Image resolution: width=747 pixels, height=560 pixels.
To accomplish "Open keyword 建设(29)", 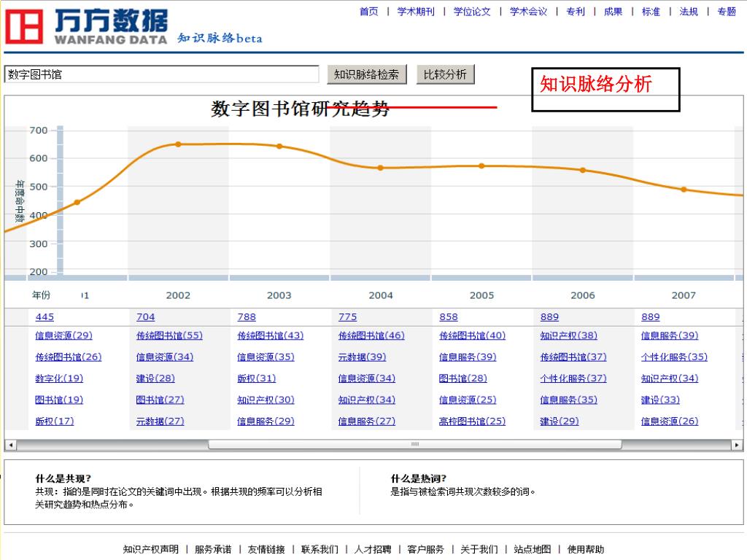I will pos(560,421).
